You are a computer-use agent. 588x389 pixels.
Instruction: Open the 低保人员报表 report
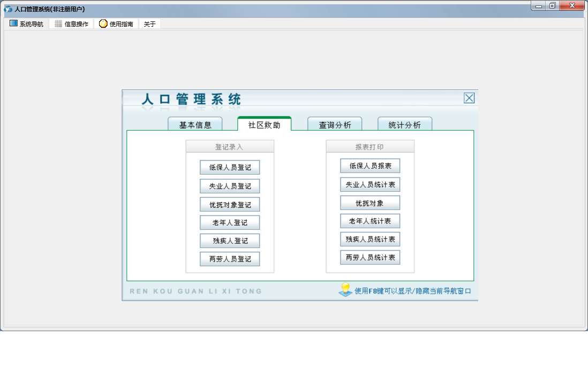coord(370,166)
